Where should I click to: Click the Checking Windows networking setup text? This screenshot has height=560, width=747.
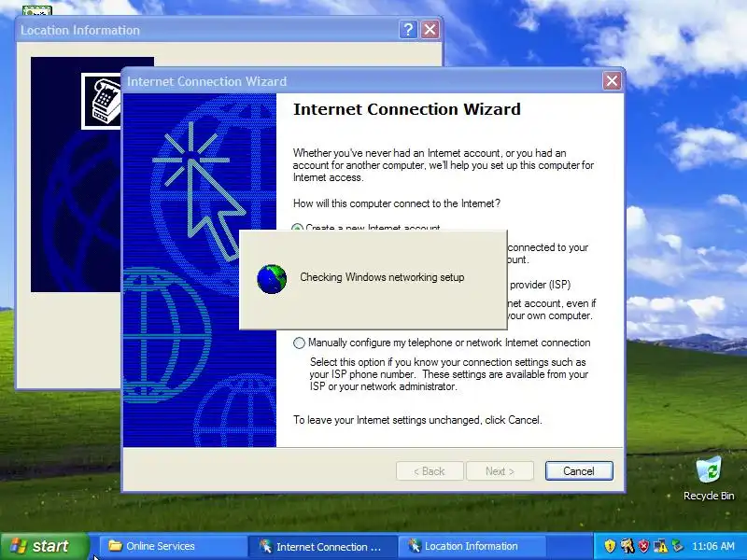[x=382, y=277]
